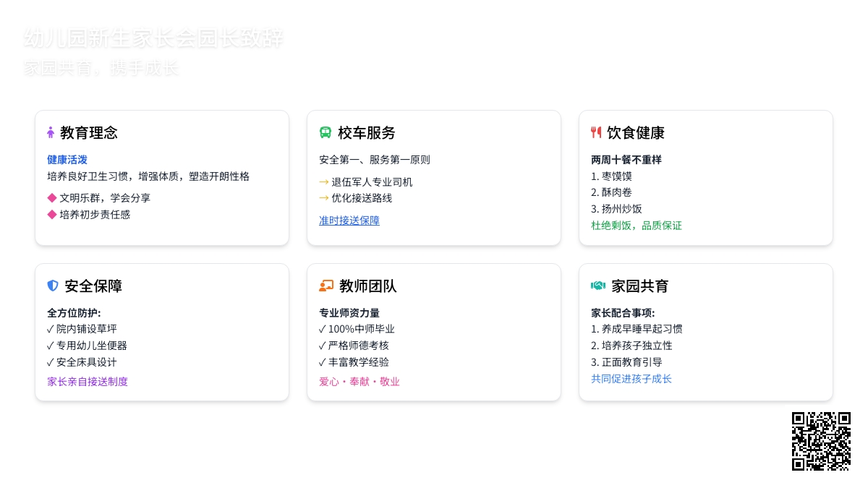Select the 教师团队 card heading

[x=368, y=286]
